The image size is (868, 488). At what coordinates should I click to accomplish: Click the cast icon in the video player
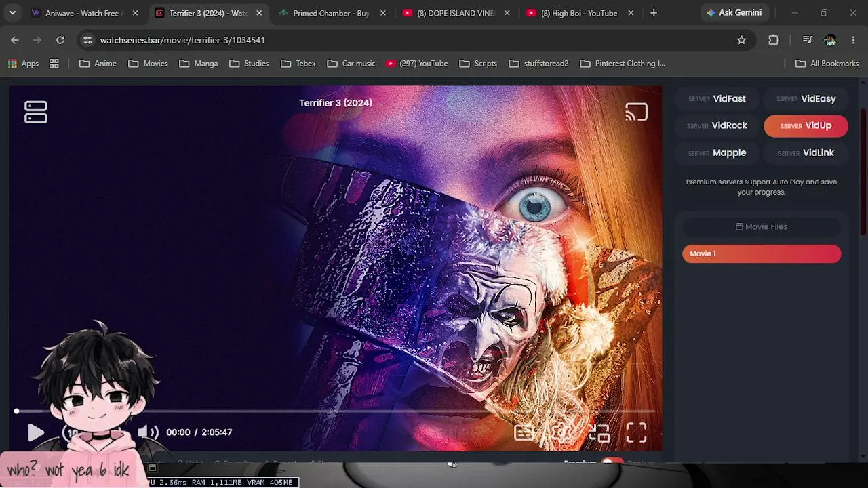click(x=636, y=112)
